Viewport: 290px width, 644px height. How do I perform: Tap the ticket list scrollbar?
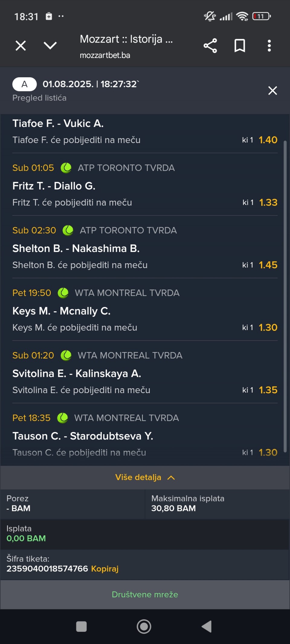click(285, 296)
